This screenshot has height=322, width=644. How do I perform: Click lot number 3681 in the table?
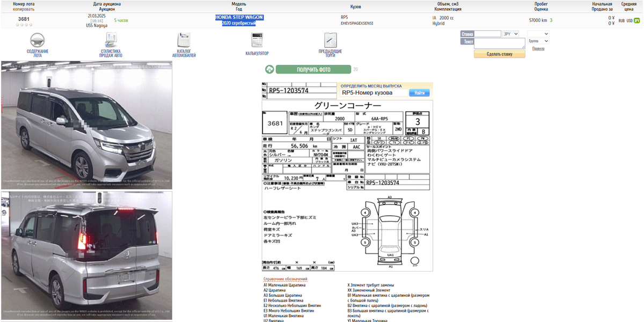(x=24, y=19)
